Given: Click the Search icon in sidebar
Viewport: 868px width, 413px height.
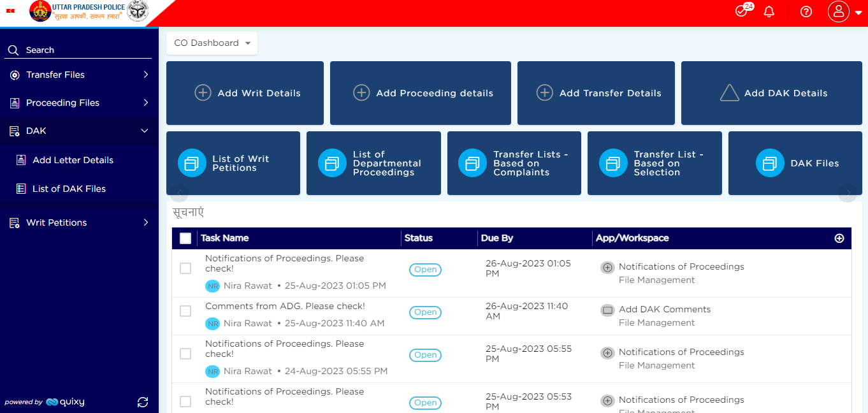Looking at the screenshot, I should [13, 50].
